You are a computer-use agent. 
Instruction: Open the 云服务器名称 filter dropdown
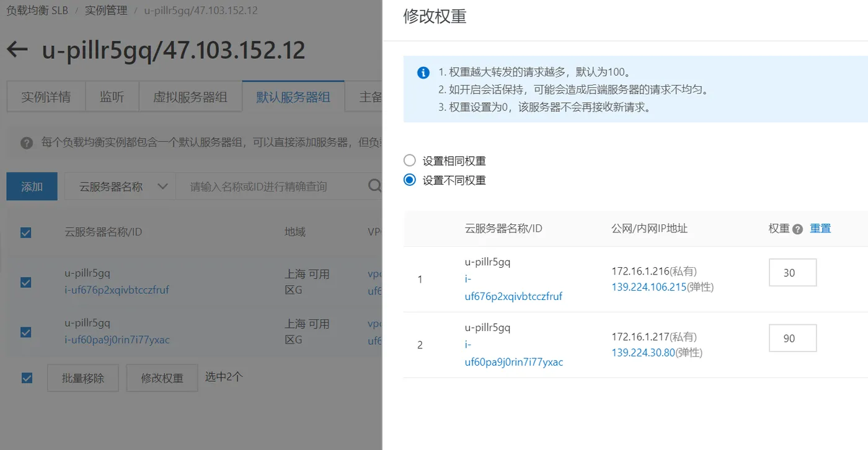click(x=120, y=186)
